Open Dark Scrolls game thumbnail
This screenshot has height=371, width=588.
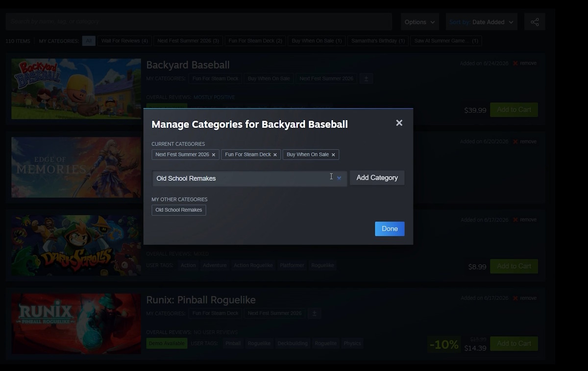point(76,245)
